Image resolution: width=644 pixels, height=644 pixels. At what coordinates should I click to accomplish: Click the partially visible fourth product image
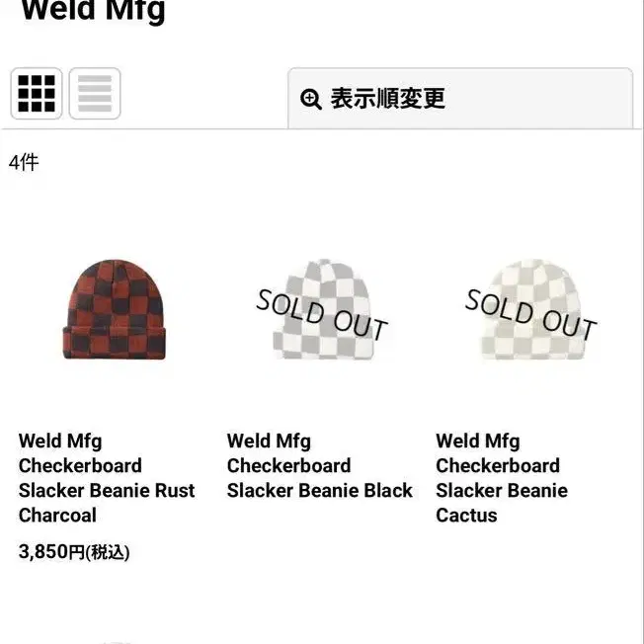click(x=115, y=642)
